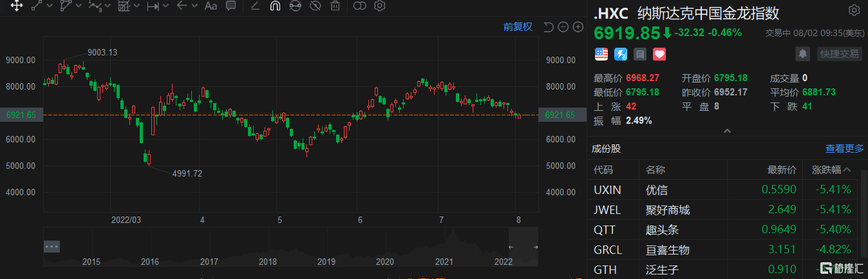Click the 快捷交易 quick trade button
The height and width of the screenshot is (279, 868).
tap(838, 53)
